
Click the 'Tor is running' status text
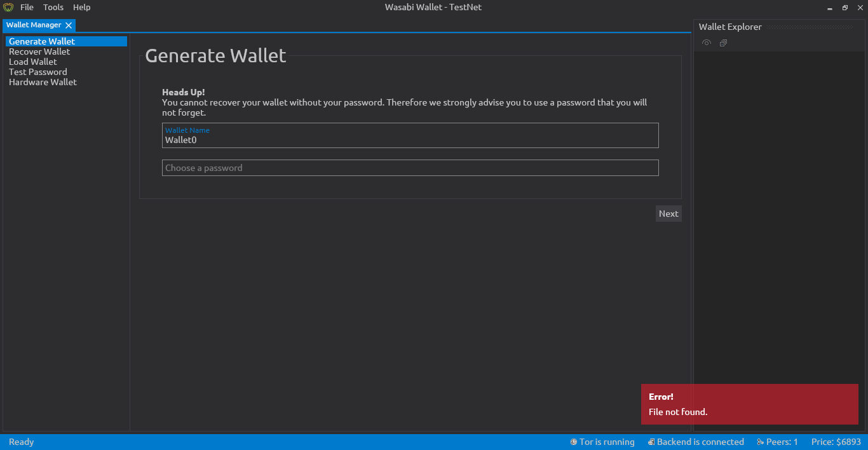pyautogui.click(x=607, y=442)
